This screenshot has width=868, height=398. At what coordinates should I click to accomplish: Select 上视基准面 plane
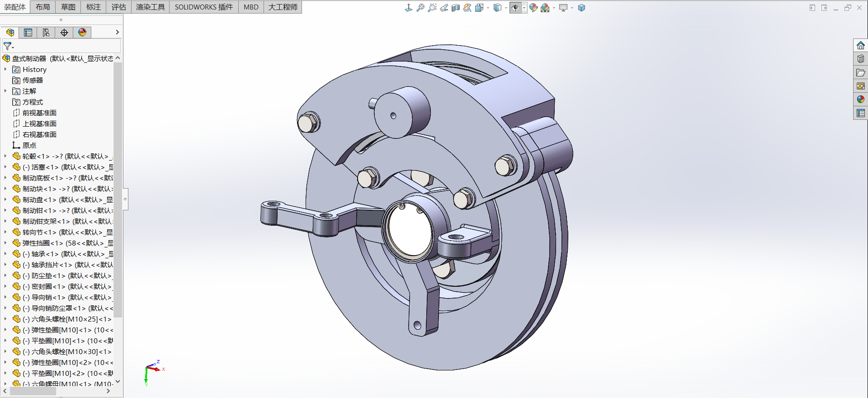pyautogui.click(x=39, y=123)
